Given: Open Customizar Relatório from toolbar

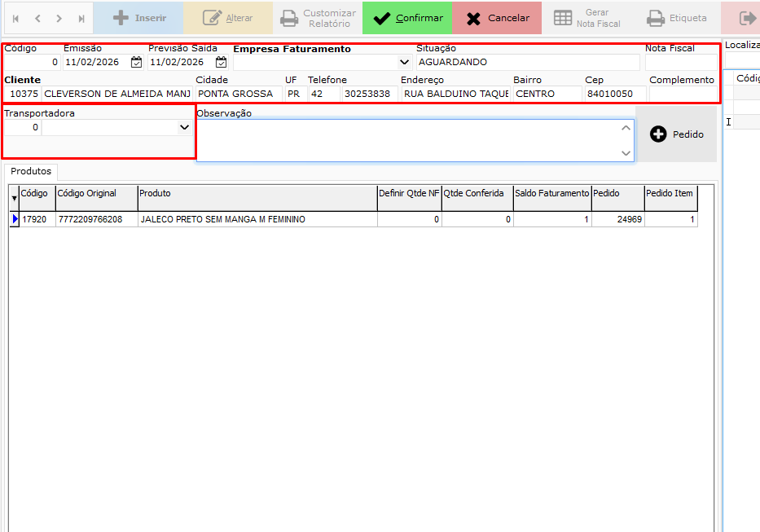Looking at the screenshot, I should pos(318,18).
